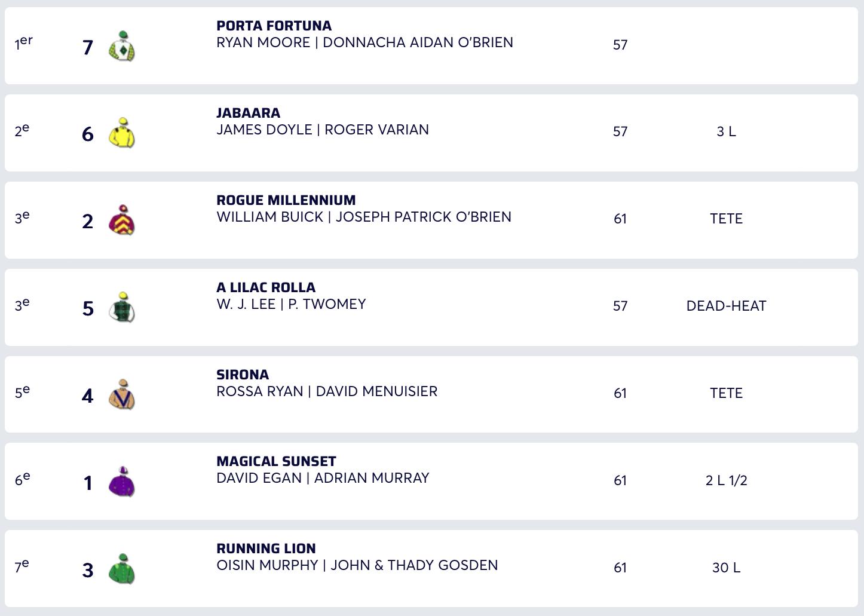Click the 30 L margin for Running Lion
Viewport: 864px width, 616px height.
[726, 568]
